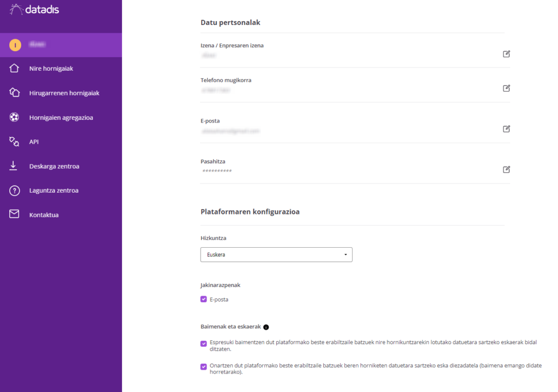
Task: Uncheck the E-posta notifications checkbox
Action: point(204,299)
